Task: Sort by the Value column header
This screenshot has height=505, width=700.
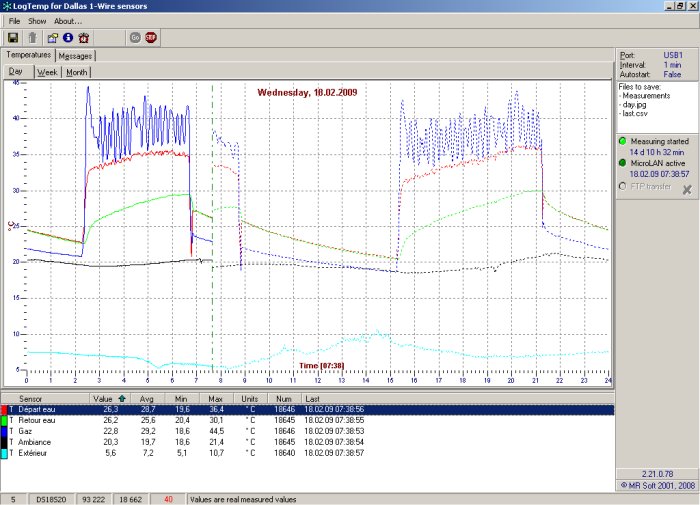Action: tap(104, 398)
